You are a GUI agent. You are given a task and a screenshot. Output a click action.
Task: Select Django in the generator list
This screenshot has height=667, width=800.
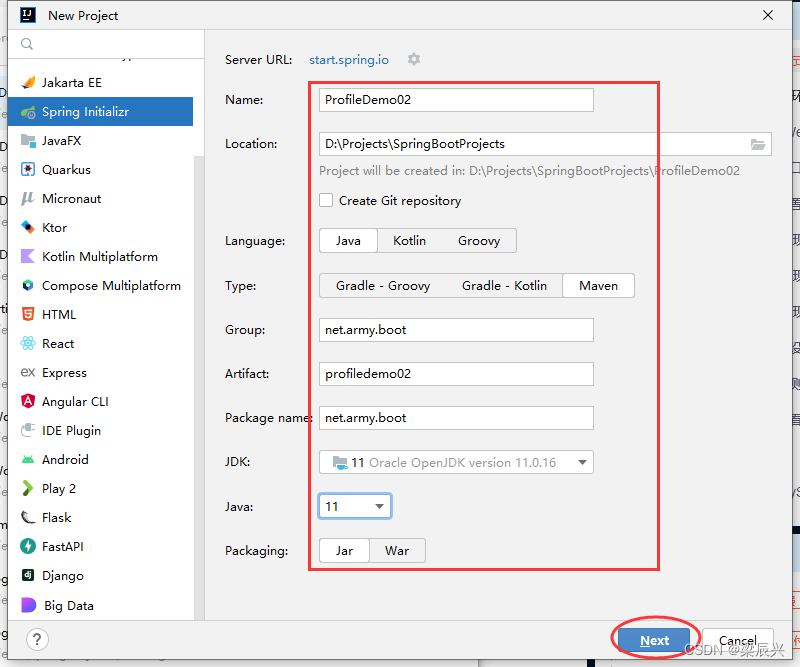101,575
